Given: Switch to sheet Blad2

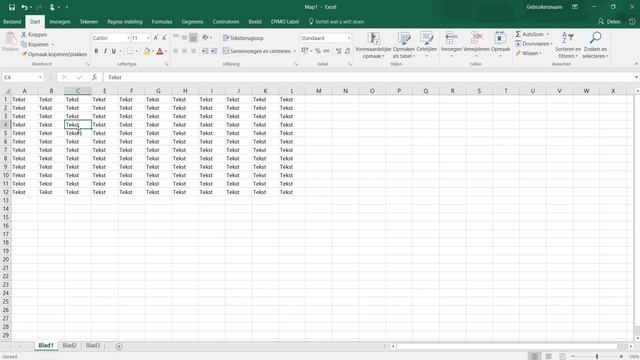Looking at the screenshot, I should pos(69,345).
